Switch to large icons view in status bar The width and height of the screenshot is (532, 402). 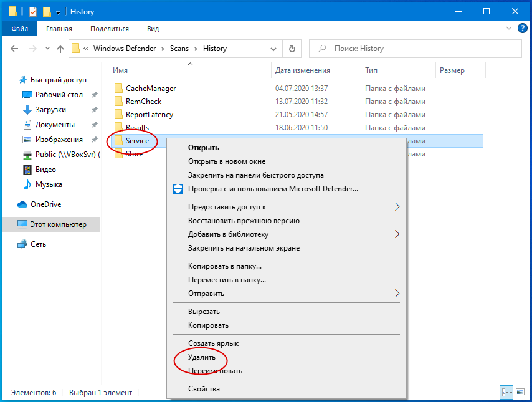(x=519, y=392)
